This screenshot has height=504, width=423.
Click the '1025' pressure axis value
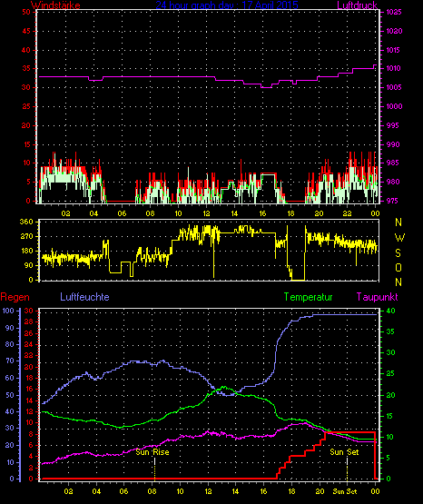tap(394, 12)
